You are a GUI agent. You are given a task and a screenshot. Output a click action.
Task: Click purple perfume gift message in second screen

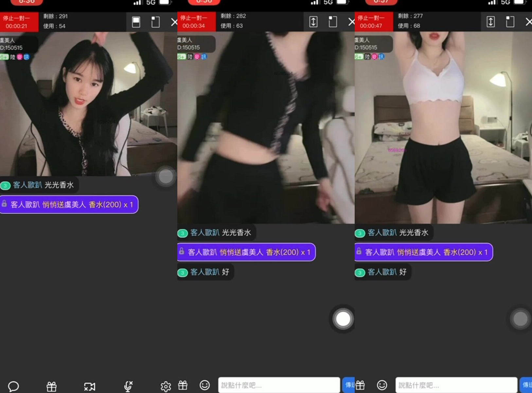click(x=246, y=252)
